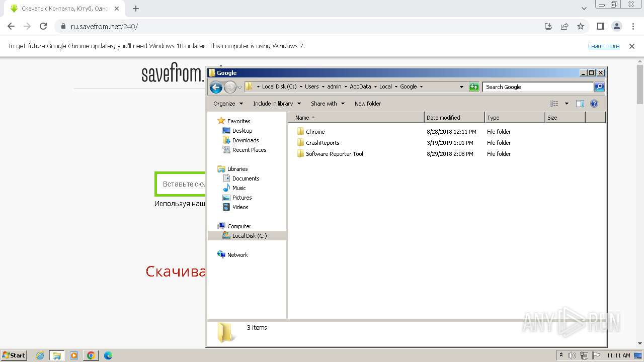Image resolution: width=644 pixels, height=362 pixels.
Task: Click Chrome address bar URL
Action: (x=104, y=27)
